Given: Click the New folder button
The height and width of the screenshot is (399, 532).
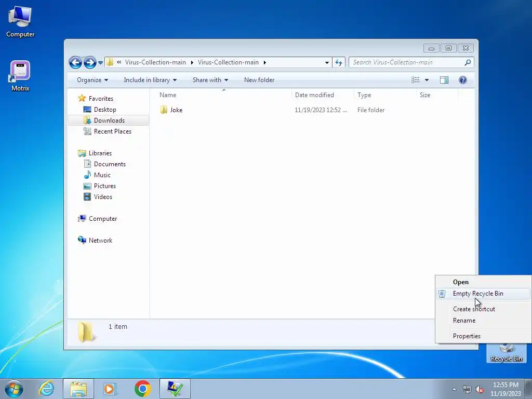Looking at the screenshot, I should (259, 80).
